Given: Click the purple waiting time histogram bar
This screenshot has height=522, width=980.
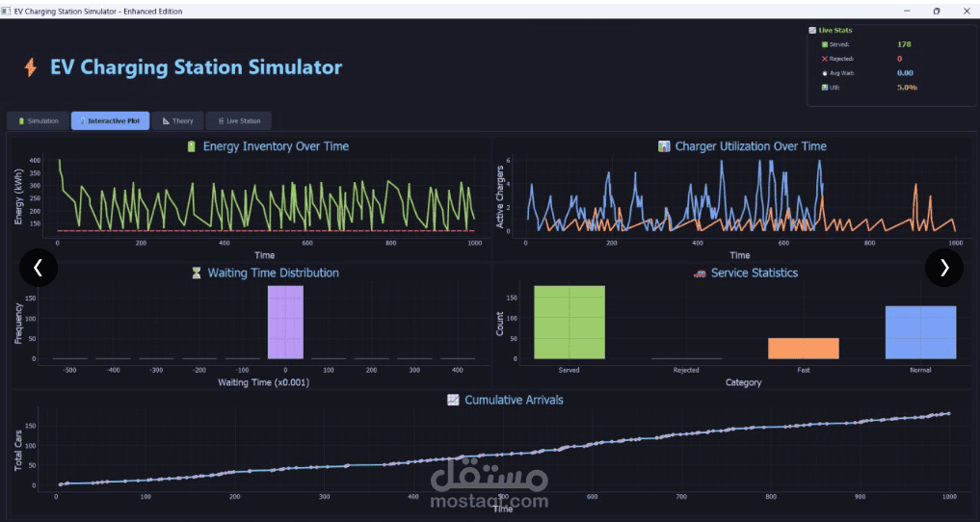Looking at the screenshot, I should 285,323.
